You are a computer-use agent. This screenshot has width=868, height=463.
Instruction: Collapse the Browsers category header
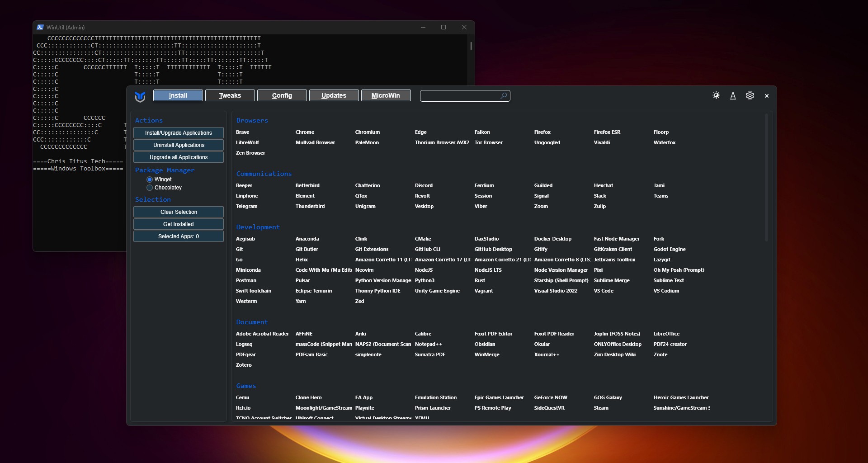[252, 120]
